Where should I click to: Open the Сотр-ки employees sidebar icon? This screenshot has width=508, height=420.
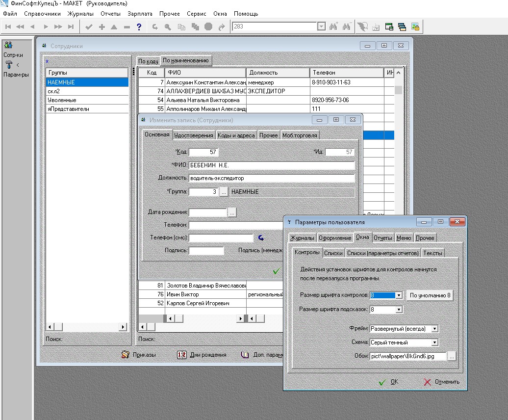[8, 45]
